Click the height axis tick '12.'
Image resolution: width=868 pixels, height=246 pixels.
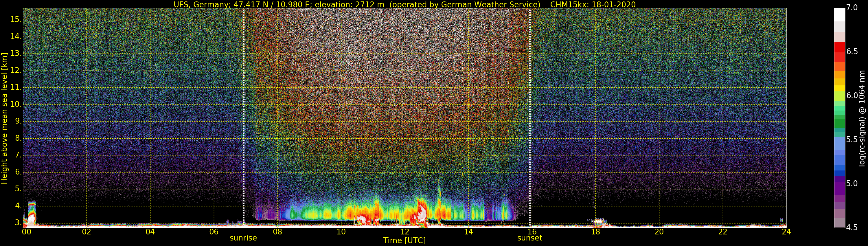[16, 70]
